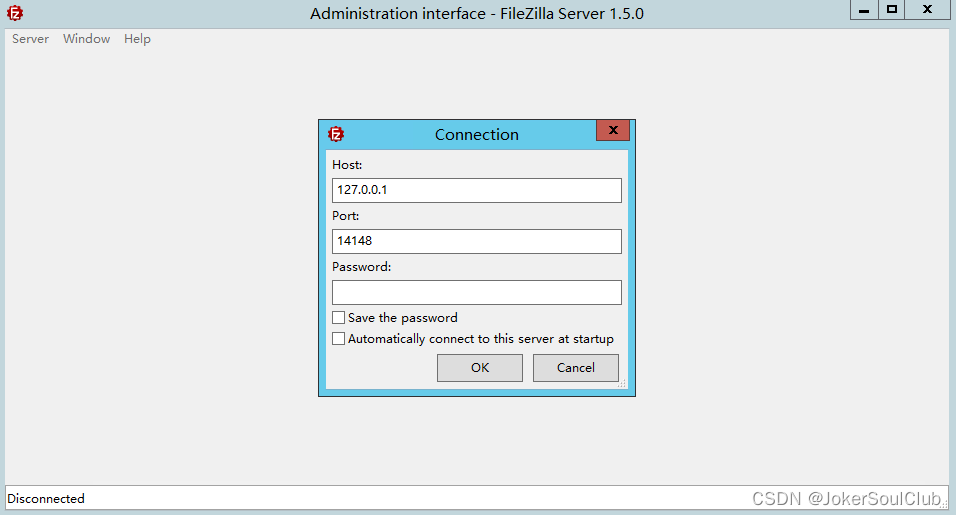Minimize the Administration interface window

pyautogui.click(x=864, y=10)
